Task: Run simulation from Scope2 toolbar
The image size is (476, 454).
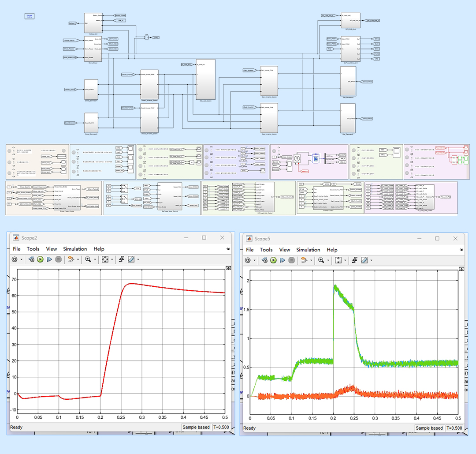Action: point(41,259)
